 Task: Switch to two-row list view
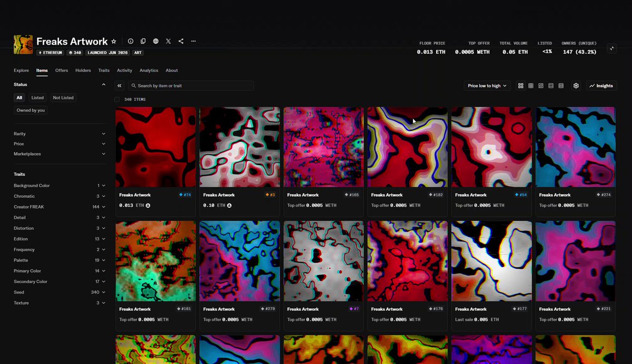click(x=551, y=86)
